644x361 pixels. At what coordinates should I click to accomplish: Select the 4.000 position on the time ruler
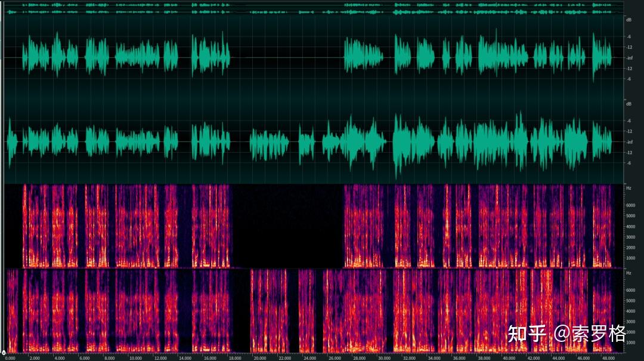tap(60, 358)
